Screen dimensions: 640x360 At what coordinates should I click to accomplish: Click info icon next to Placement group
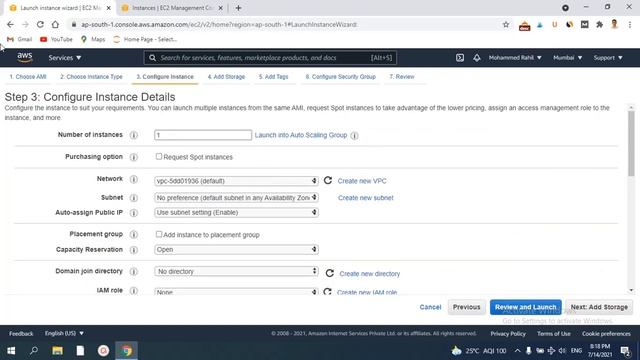click(x=133, y=235)
